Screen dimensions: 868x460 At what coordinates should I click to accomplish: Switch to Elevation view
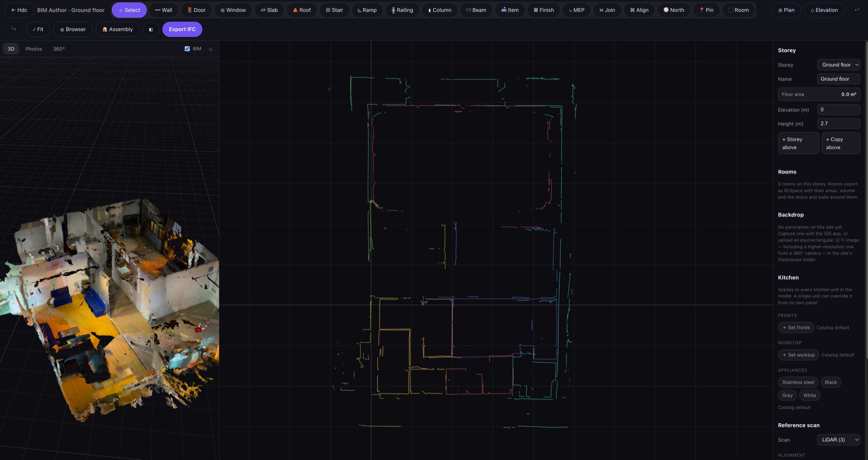click(x=824, y=10)
